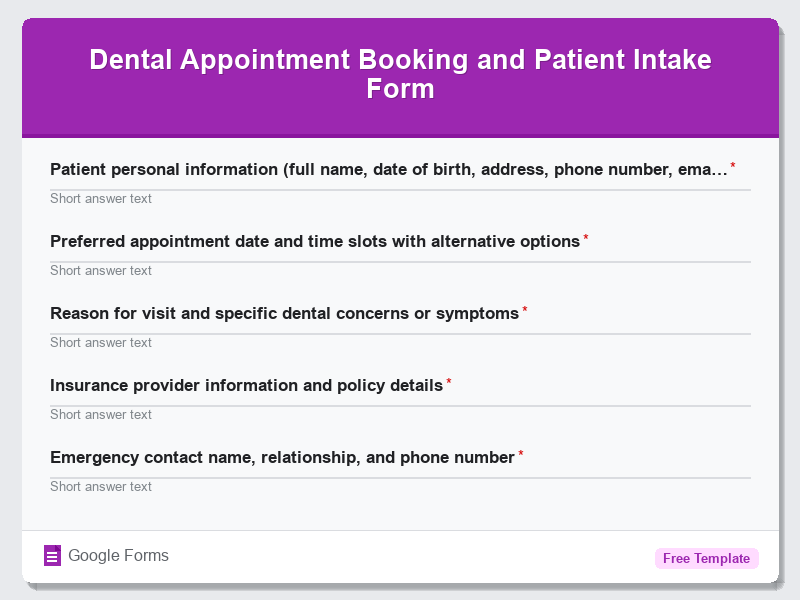Viewport: 800px width, 600px height.
Task: Click the asterisk marking emergency contact as required
Action: click(x=519, y=452)
